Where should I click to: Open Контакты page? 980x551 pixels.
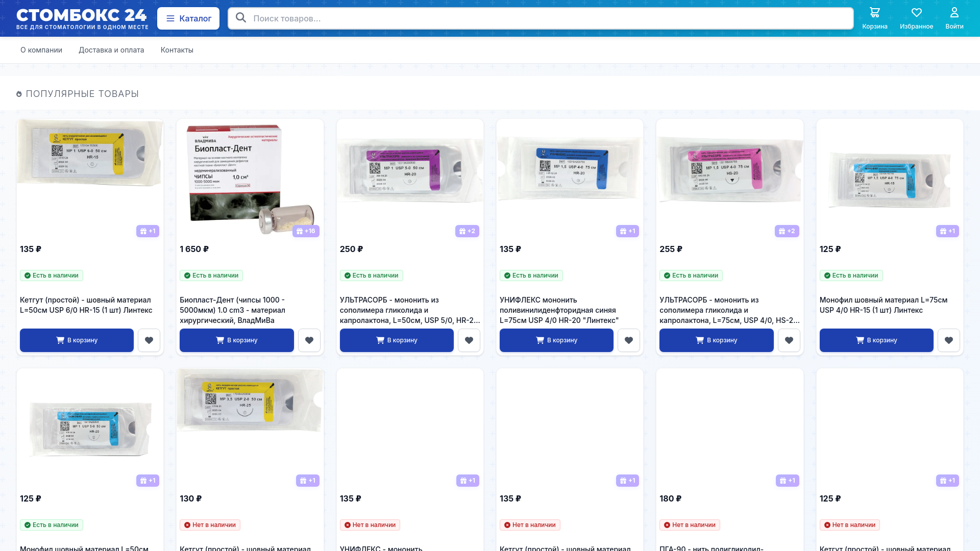pyautogui.click(x=177, y=50)
